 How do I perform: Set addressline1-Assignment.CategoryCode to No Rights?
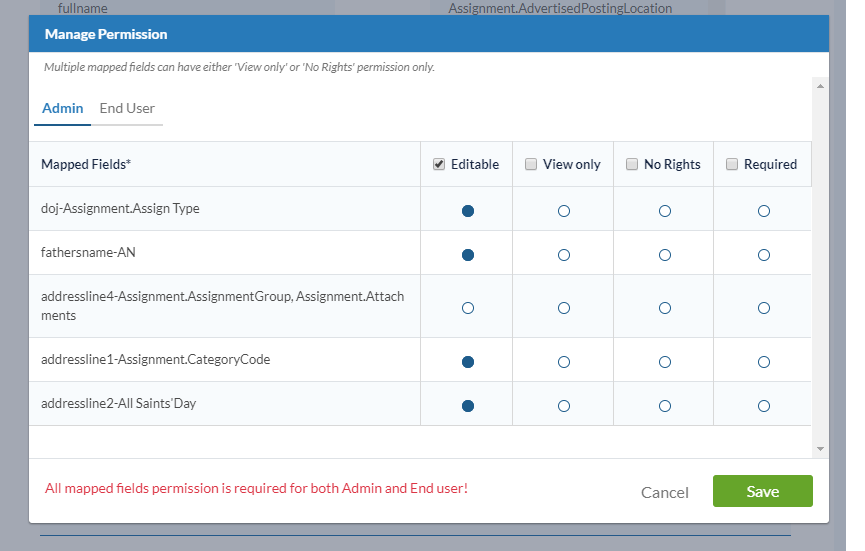[x=665, y=362]
